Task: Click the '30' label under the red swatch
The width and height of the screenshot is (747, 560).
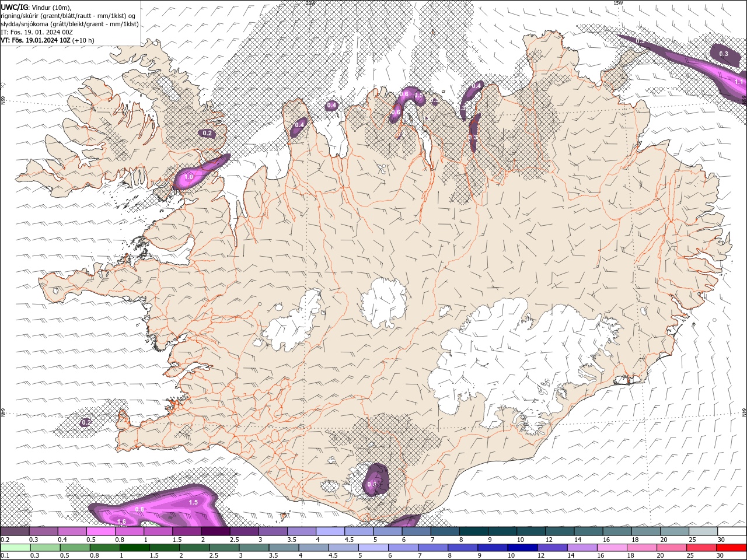Action: (720, 556)
